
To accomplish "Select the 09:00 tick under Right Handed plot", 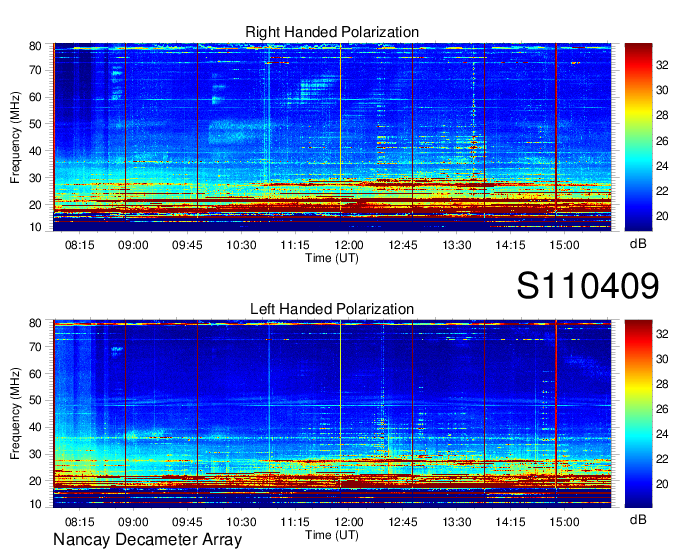I will (x=133, y=245).
